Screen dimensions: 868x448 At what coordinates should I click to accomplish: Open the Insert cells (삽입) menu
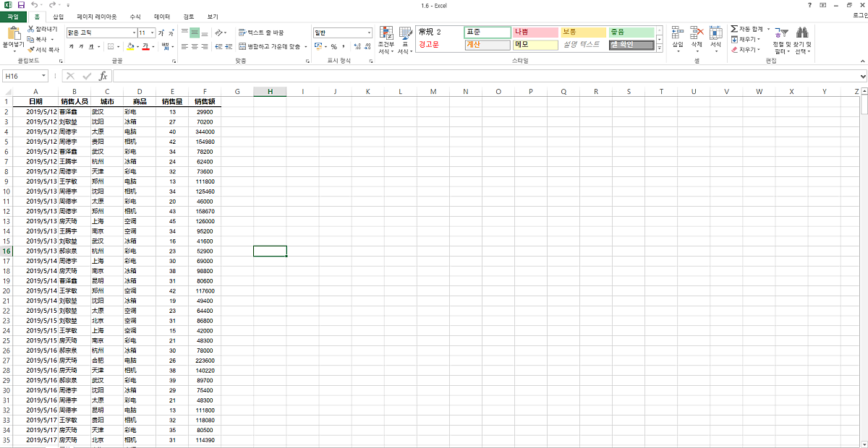coord(678,39)
